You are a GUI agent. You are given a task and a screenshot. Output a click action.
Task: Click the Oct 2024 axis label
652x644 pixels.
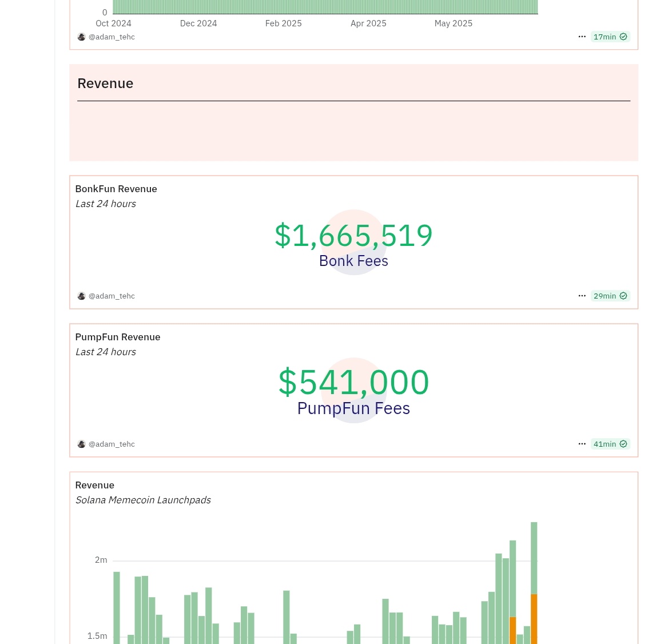(113, 23)
